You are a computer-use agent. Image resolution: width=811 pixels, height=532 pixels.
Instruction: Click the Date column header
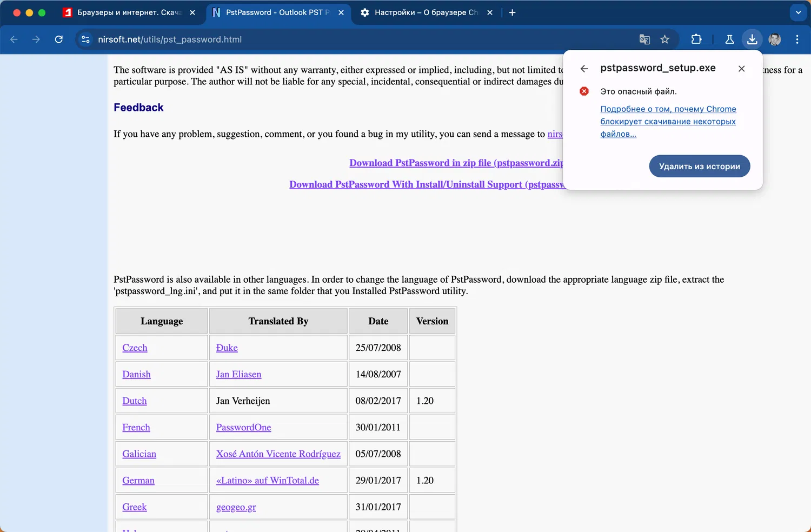coord(378,321)
